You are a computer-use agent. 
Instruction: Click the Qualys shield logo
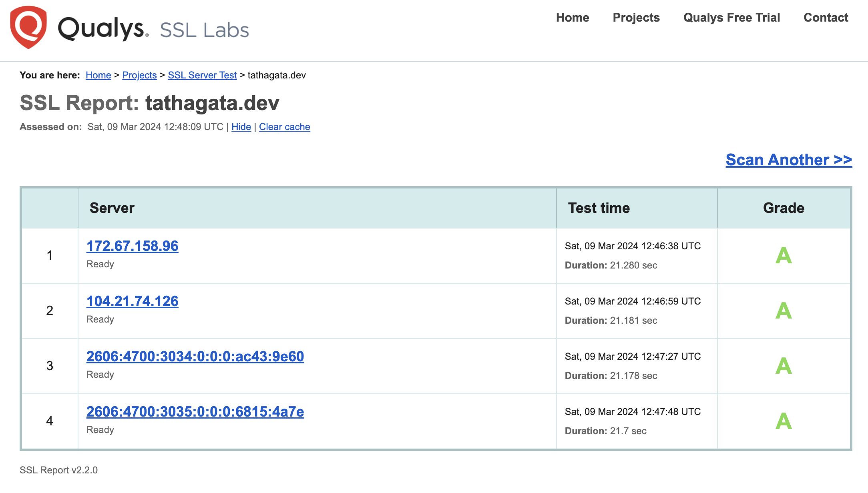(29, 29)
